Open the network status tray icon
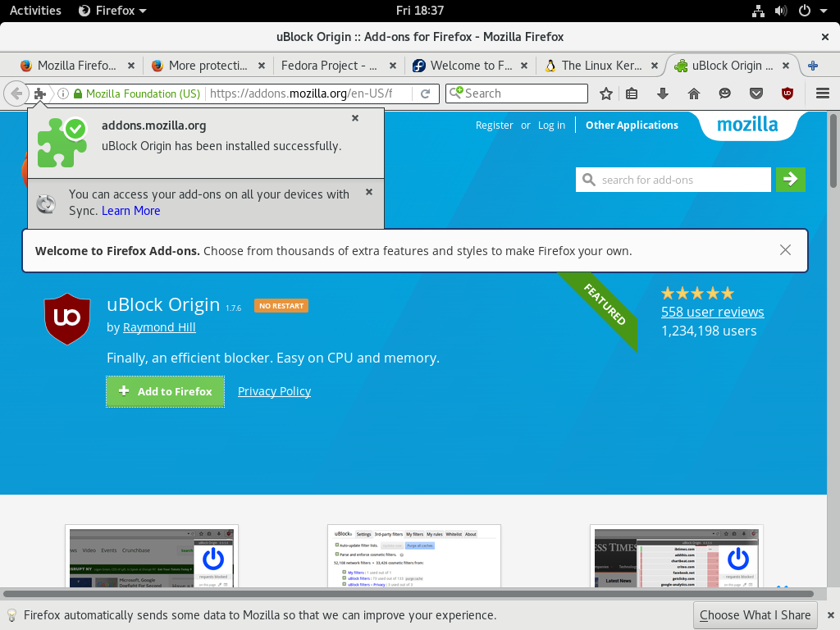This screenshot has height=630, width=840. click(x=758, y=11)
